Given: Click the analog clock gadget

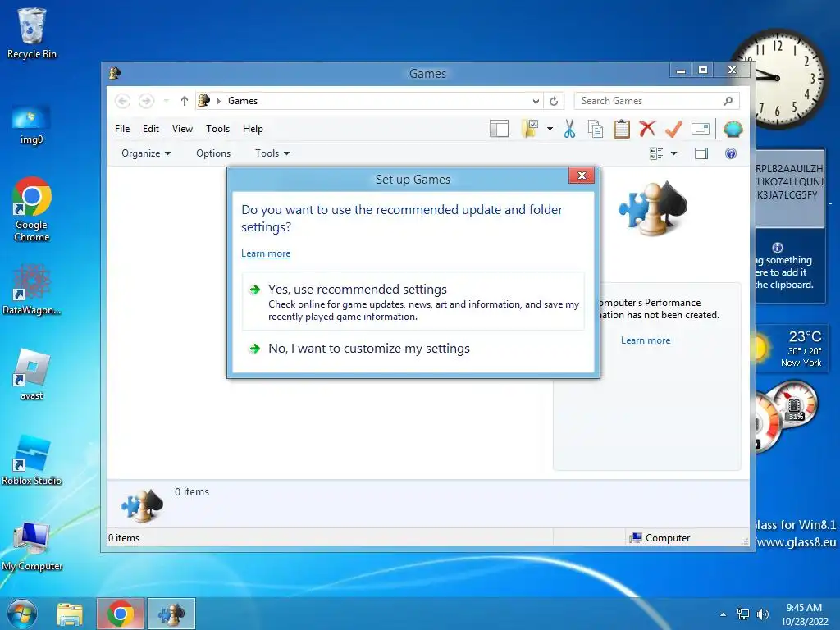Looking at the screenshot, I should click(782, 78).
